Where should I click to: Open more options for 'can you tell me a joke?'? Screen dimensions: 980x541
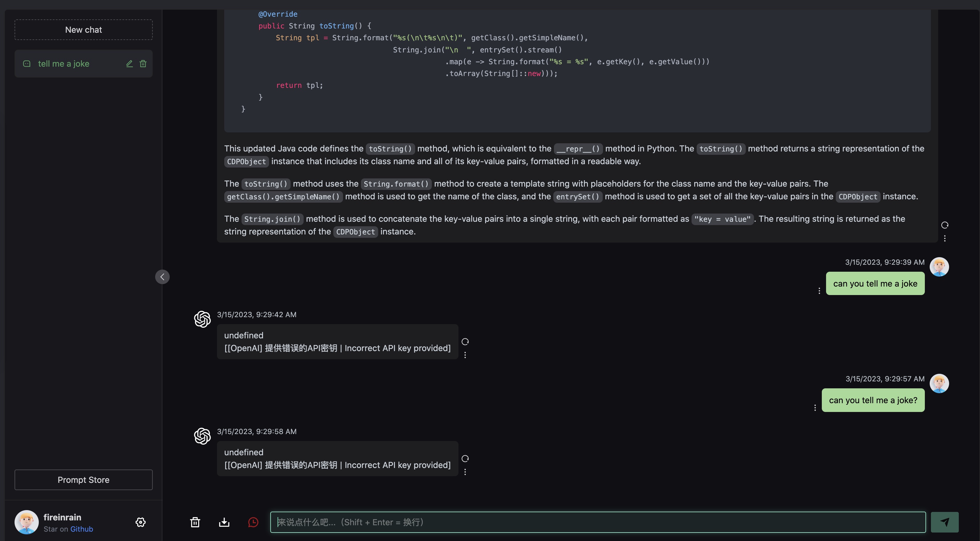coord(815,407)
